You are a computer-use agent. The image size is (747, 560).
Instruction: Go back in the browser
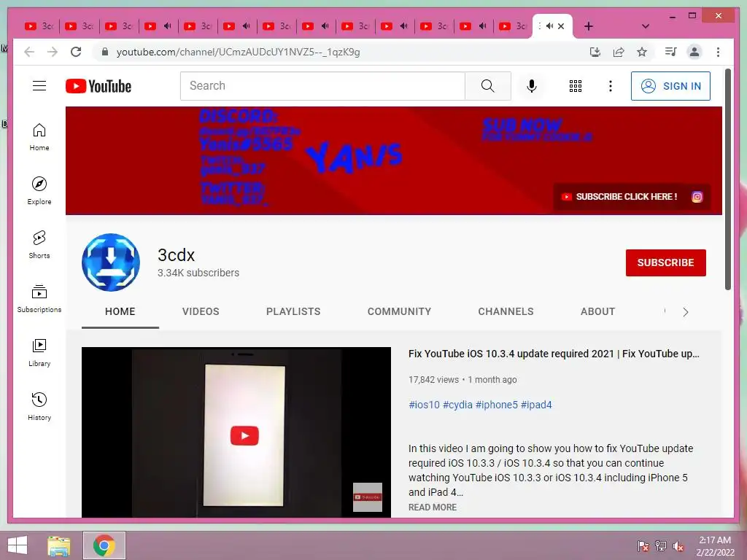[29, 52]
